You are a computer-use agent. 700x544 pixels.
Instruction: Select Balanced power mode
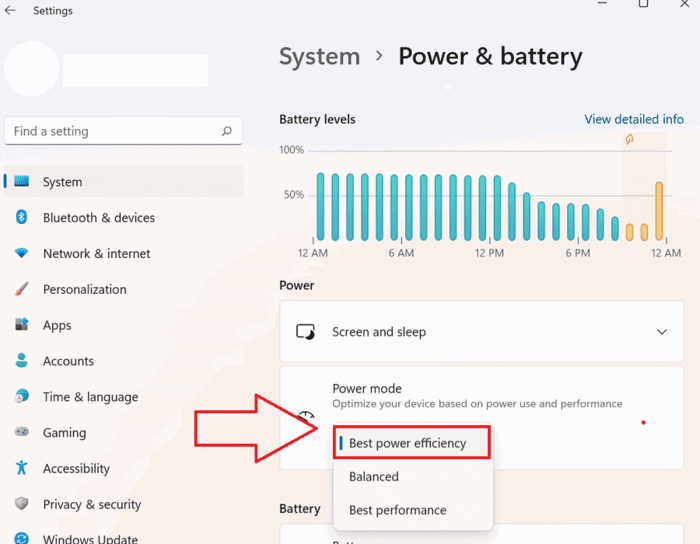(413, 477)
